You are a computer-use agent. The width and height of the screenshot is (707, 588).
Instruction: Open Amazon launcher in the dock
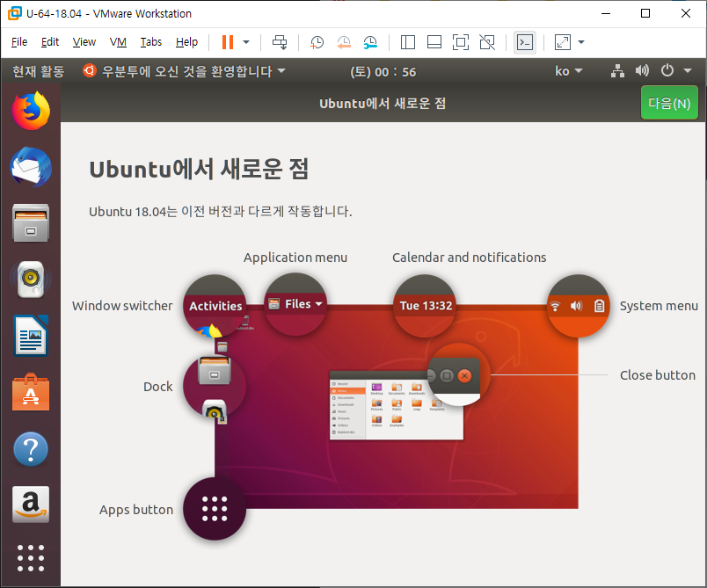point(31,505)
